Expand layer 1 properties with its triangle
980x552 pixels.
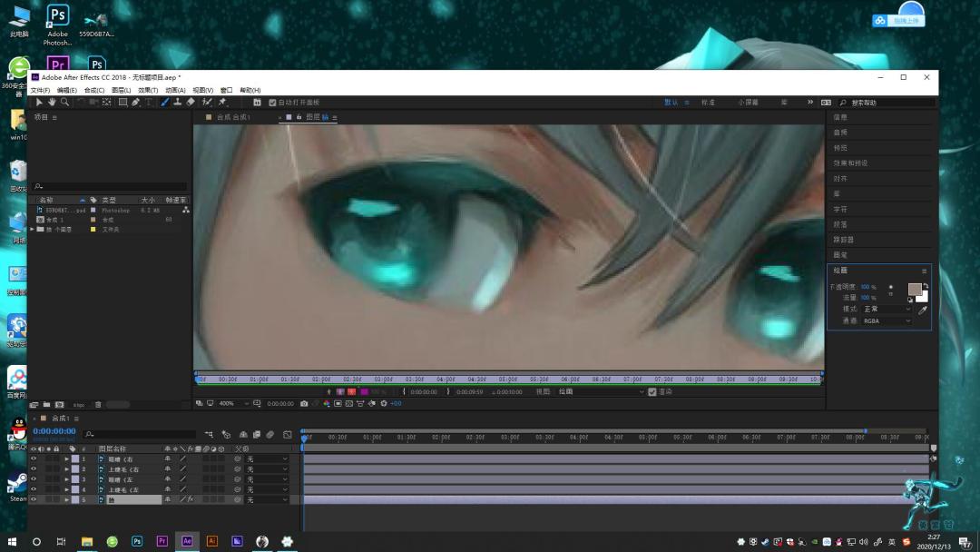(67, 458)
